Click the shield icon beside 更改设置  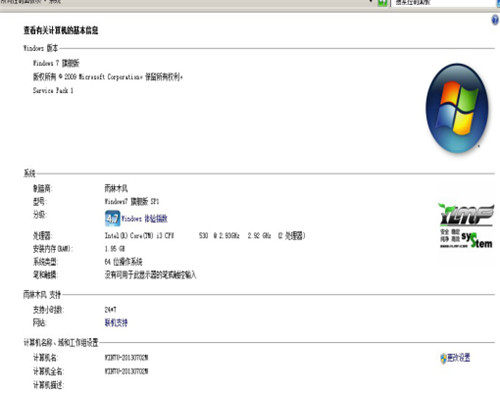point(443,358)
